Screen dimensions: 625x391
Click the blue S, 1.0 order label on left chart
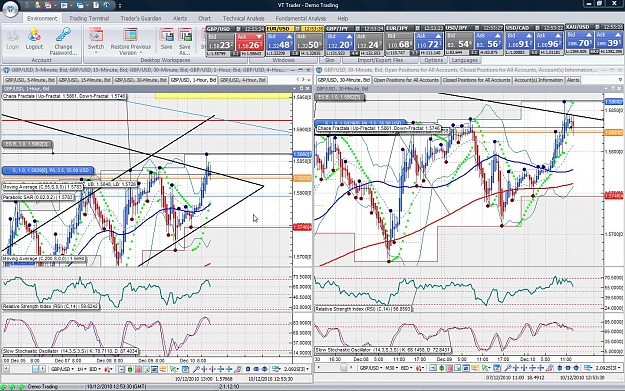pos(48,170)
